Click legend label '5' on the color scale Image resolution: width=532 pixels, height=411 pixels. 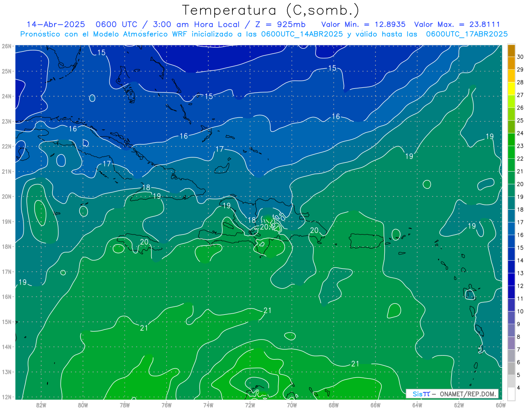coord(519,375)
